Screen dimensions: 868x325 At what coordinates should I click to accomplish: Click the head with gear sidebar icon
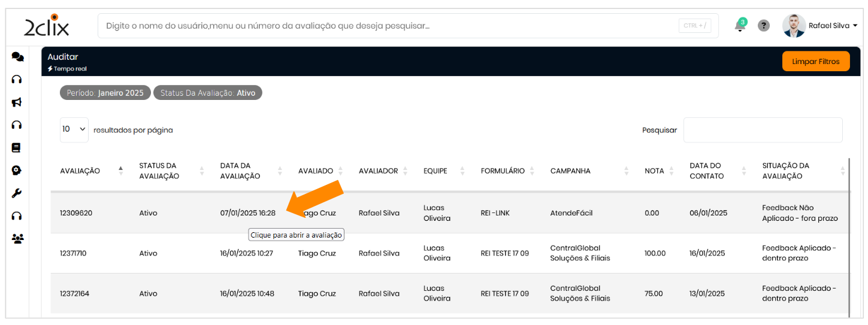click(x=17, y=171)
